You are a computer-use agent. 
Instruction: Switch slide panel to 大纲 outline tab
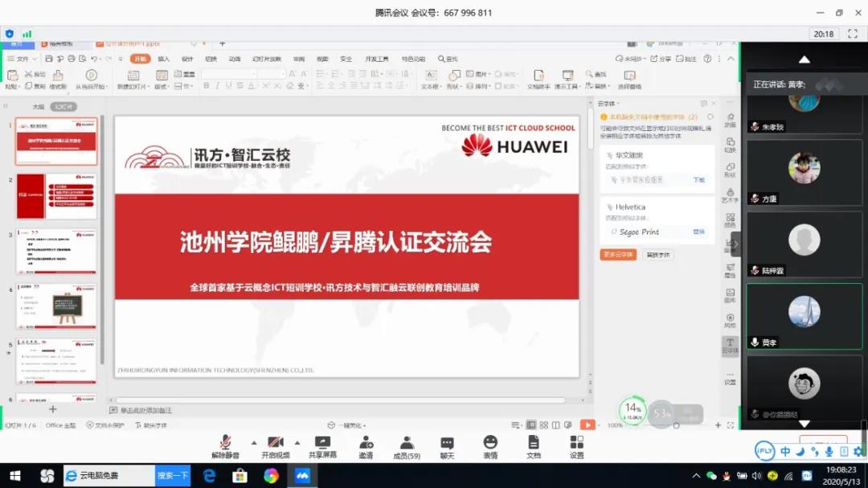point(39,106)
